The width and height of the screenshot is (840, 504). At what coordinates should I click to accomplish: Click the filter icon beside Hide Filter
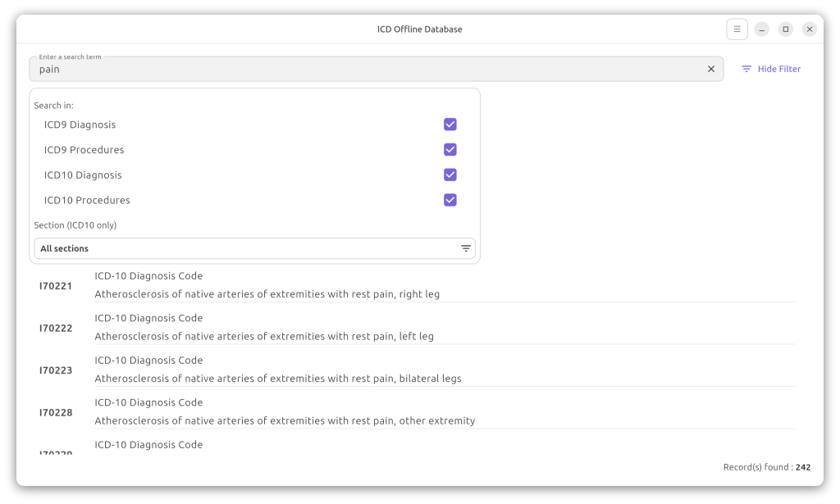[x=746, y=70]
